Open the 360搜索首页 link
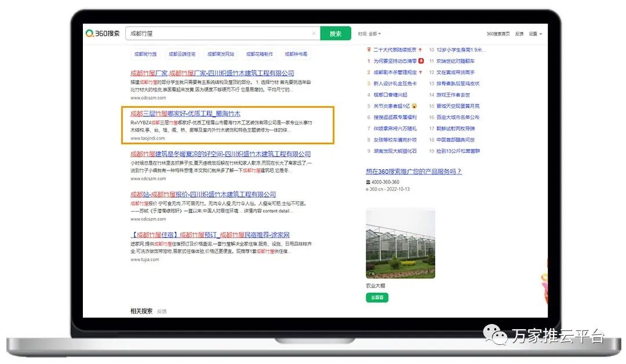Viewport: 626px width, 364px height. click(x=498, y=34)
